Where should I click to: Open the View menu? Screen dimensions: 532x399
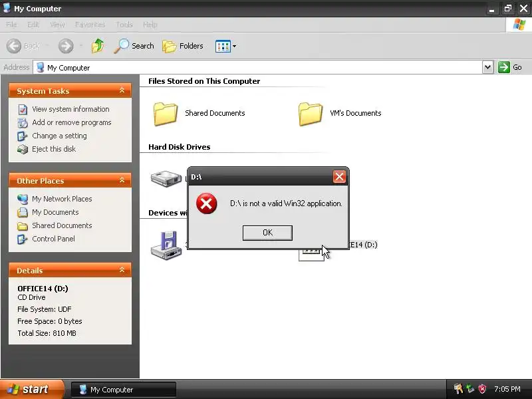coord(57,25)
